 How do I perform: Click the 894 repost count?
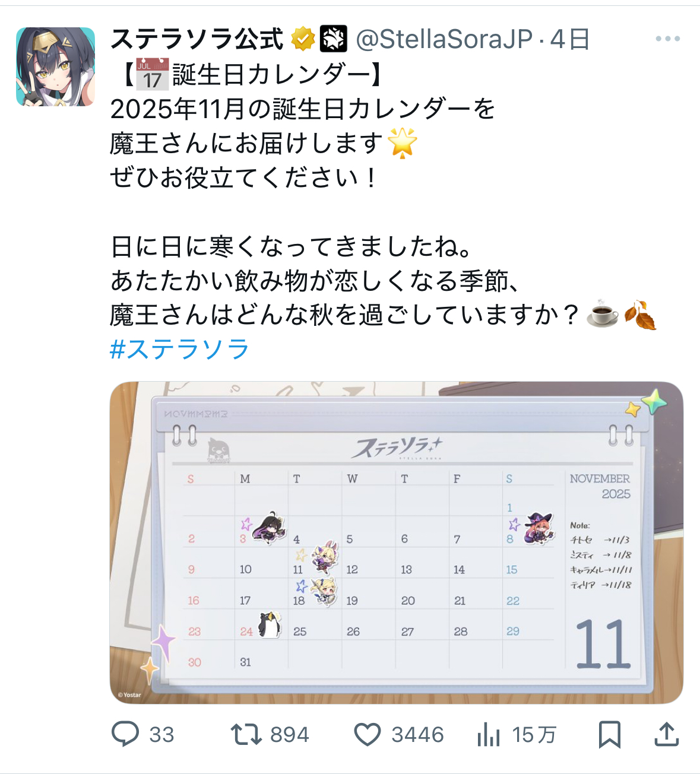[x=290, y=735]
